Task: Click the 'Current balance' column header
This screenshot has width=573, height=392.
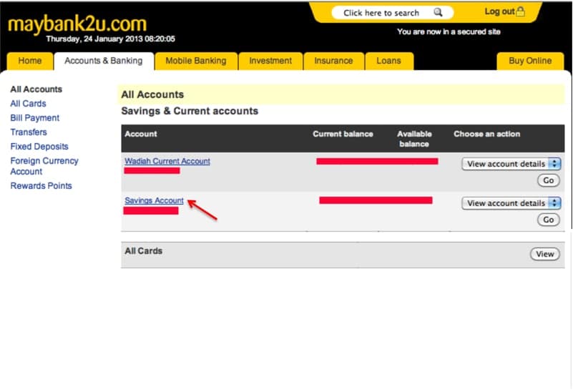Action: click(x=343, y=134)
